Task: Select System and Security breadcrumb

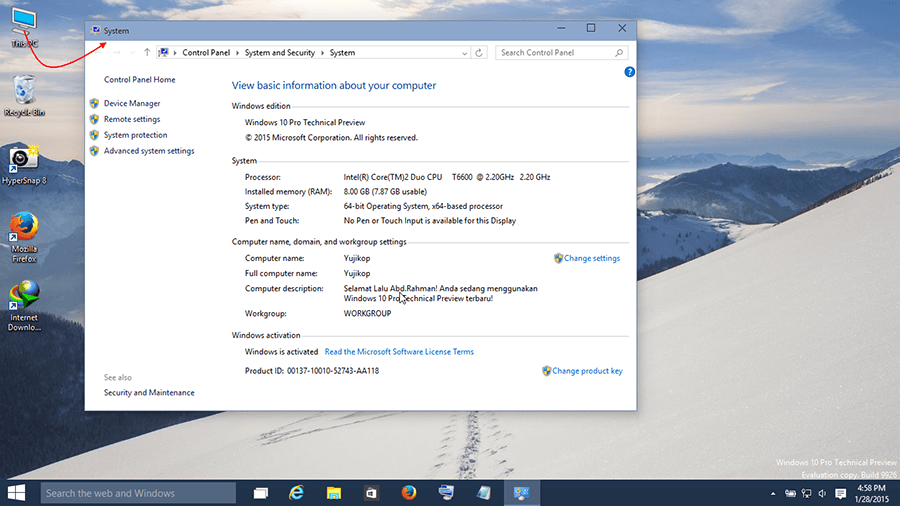Action: point(280,53)
